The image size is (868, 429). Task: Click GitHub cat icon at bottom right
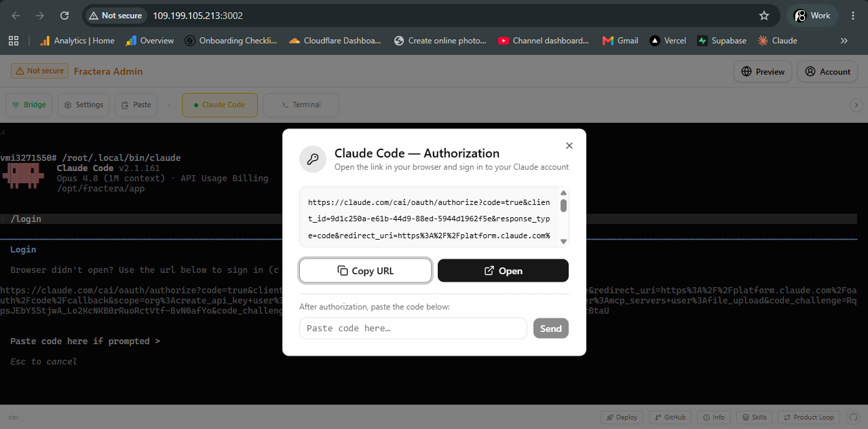click(854, 417)
